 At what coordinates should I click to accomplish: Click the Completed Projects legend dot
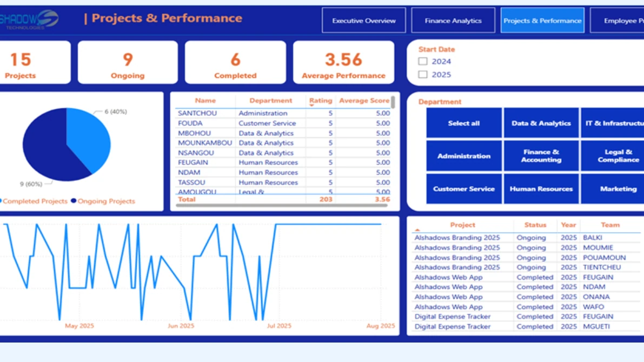pos(1,201)
